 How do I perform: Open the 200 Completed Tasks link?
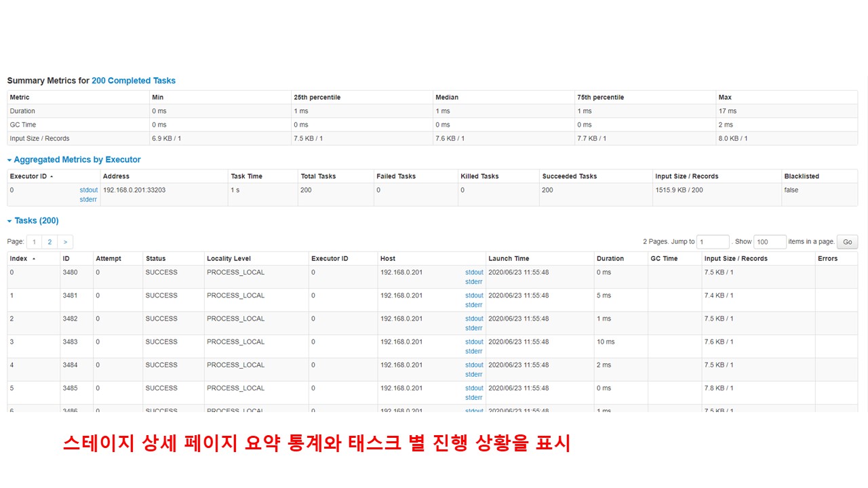pyautogui.click(x=134, y=81)
